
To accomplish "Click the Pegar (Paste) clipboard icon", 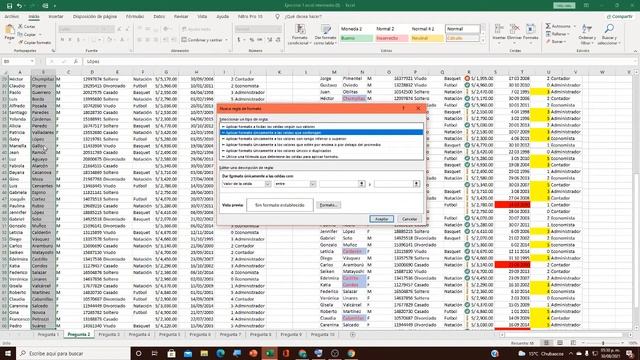I will coord(9,30).
